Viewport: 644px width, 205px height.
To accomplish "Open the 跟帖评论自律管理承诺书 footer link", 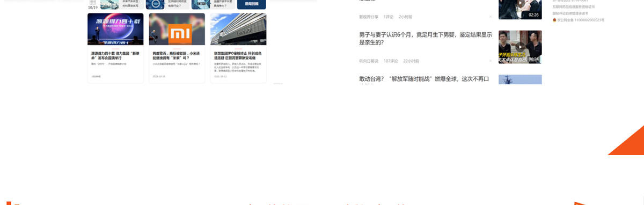I will [x=570, y=13].
